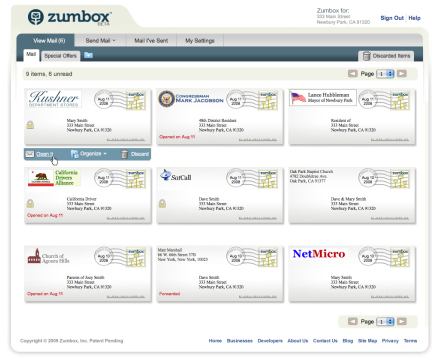This screenshot has height=360, width=440.
Task: Click the California bear flag logo
Action: tap(41, 178)
